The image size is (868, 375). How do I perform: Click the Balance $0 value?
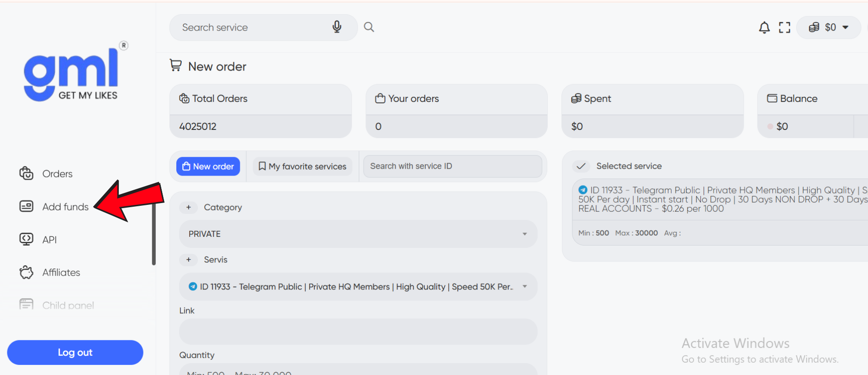coord(782,126)
